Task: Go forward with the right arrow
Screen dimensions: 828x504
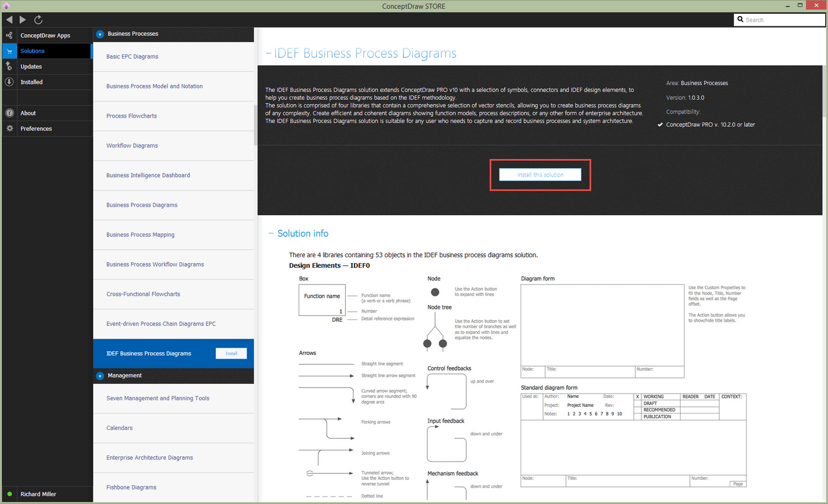Action: coord(23,19)
